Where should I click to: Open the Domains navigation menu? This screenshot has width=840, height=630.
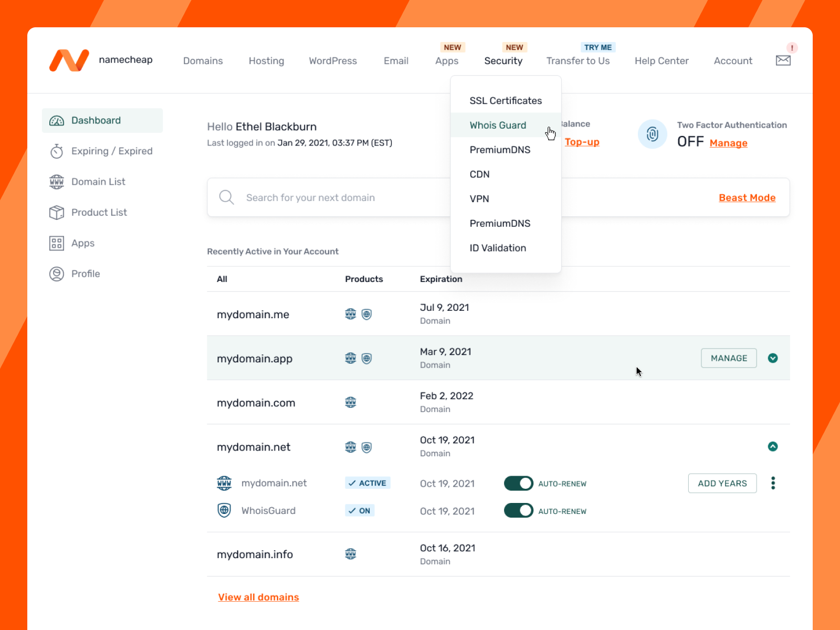click(203, 61)
